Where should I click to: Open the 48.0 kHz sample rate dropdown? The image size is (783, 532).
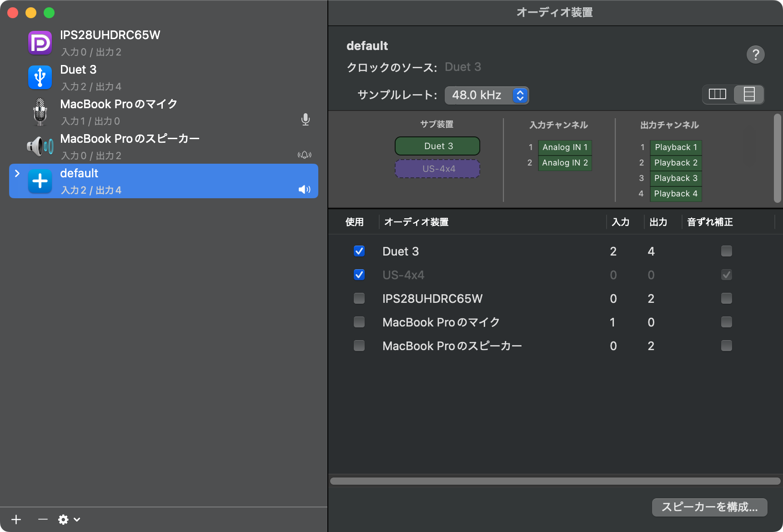tap(487, 95)
